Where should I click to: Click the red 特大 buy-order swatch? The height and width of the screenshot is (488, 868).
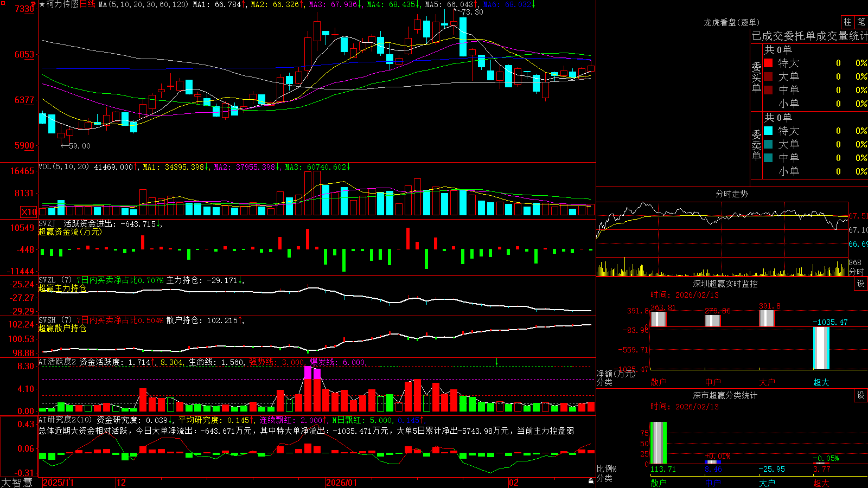coord(768,63)
